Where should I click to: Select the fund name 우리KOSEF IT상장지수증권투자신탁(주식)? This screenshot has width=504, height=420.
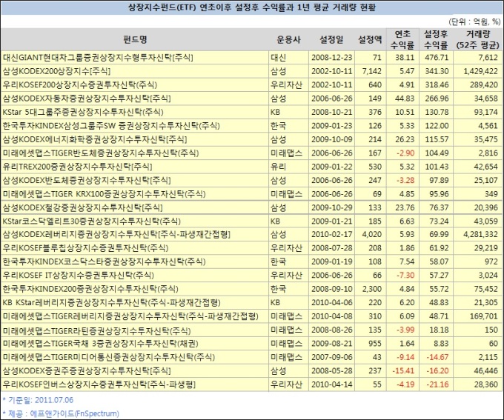79,275
